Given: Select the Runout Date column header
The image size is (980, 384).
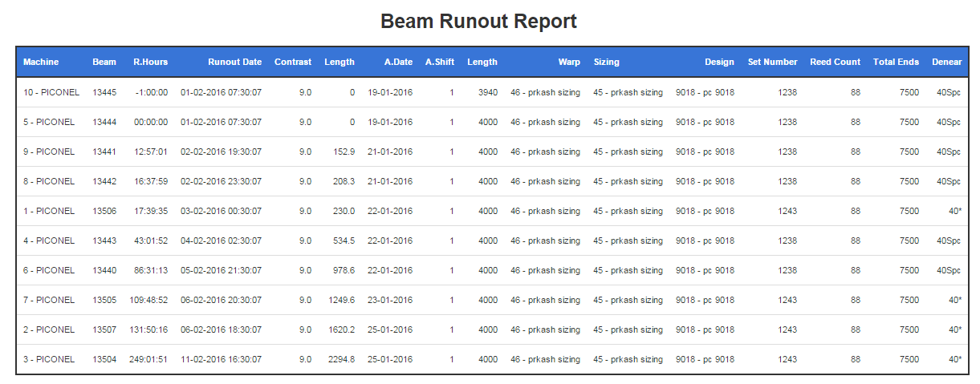Looking at the screenshot, I should [234, 62].
